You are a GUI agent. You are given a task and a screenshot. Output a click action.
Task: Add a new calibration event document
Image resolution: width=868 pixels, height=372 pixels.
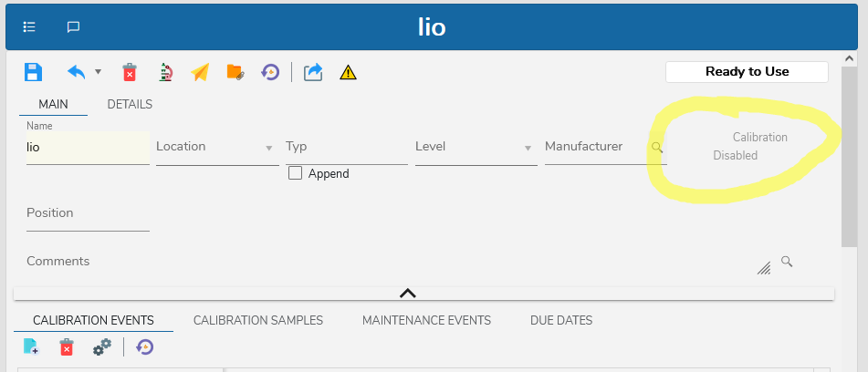(x=31, y=346)
